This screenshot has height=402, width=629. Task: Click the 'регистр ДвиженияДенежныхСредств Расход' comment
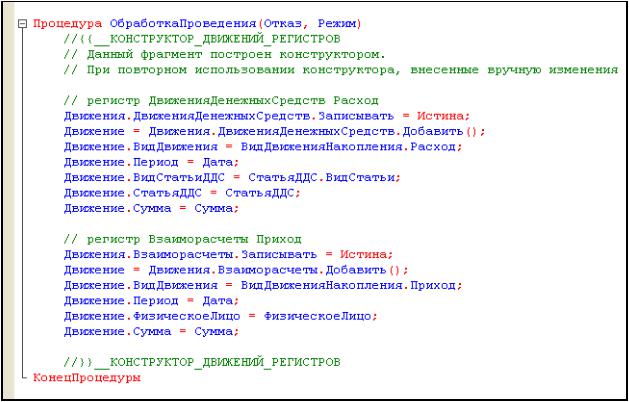[221, 101]
